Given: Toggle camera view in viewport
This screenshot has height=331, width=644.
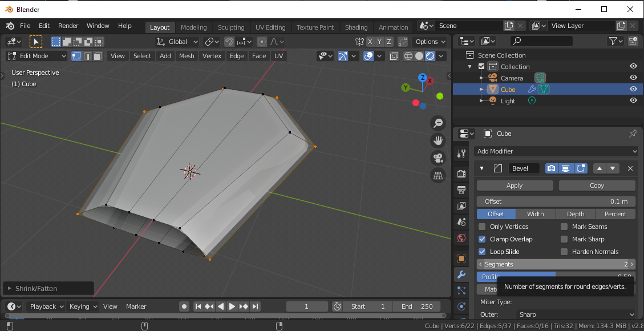Looking at the screenshot, I should click(438, 158).
